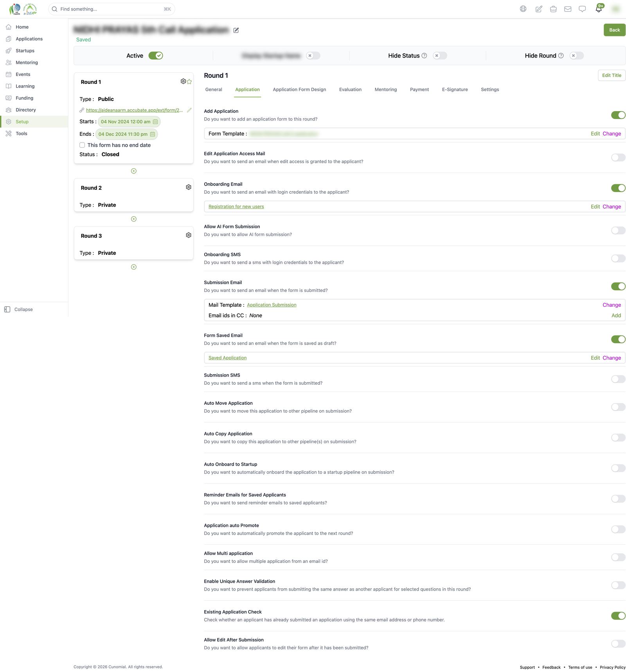Open the mail envelope icon
Viewport: 626px width, 672px height.
click(x=568, y=9)
